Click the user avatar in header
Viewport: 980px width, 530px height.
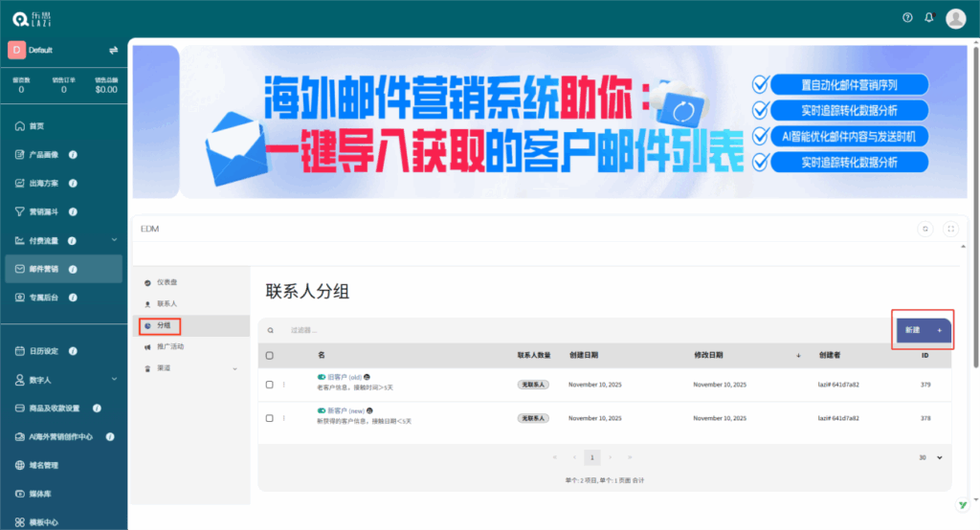pos(955,18)
